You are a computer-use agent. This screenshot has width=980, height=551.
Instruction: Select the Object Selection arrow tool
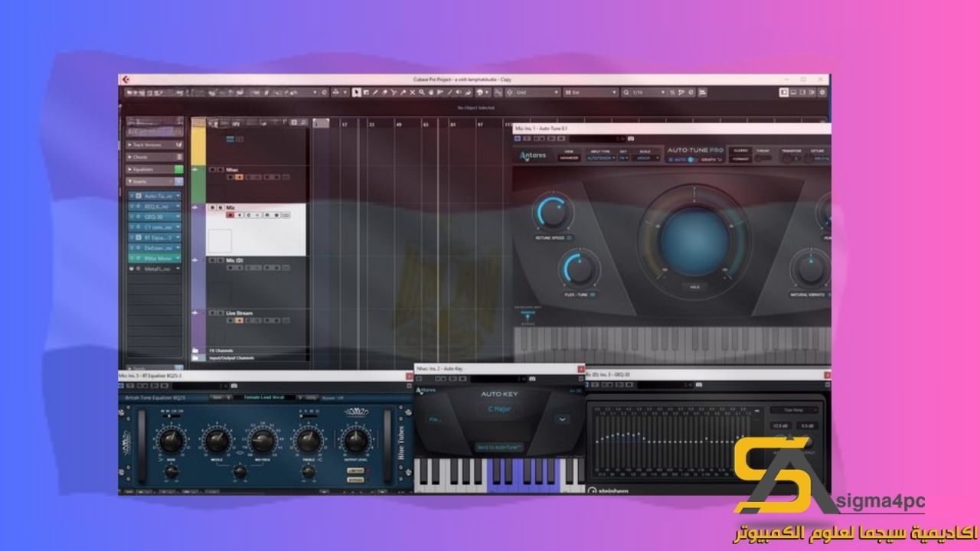[356, 92]
